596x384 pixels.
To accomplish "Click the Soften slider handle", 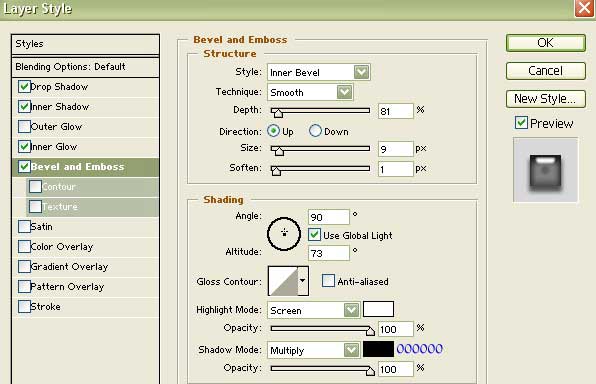I will tap(276, 171).
